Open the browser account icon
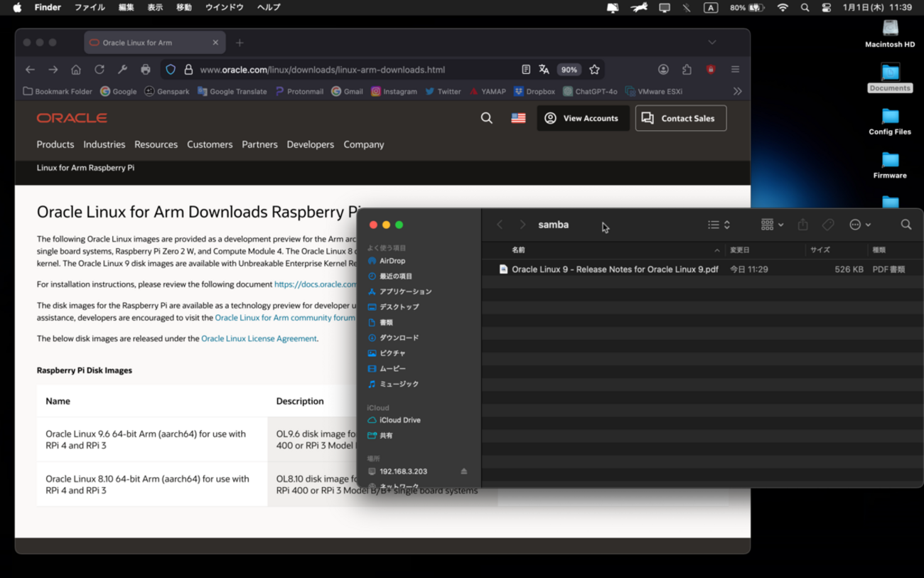 point(663,70)
